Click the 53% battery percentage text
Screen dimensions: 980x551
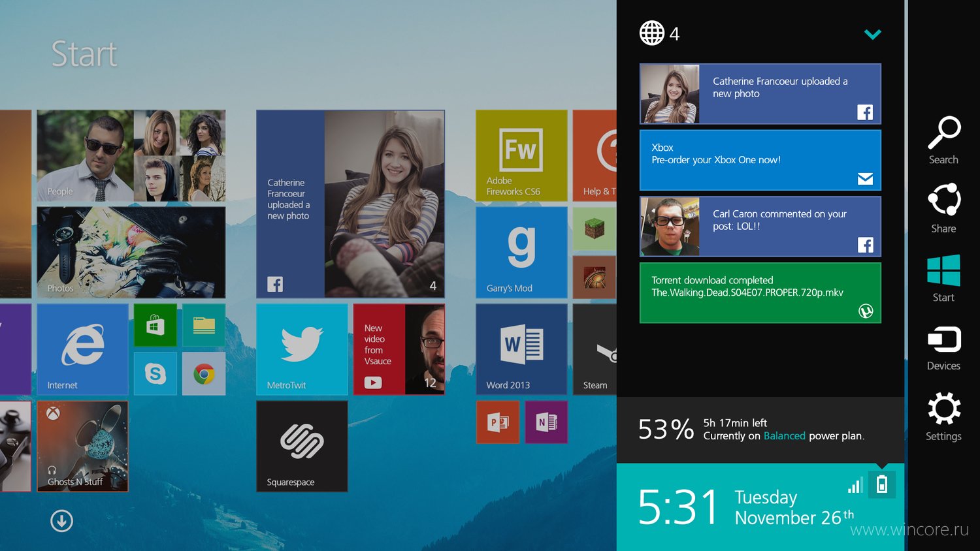coord(666,430)
